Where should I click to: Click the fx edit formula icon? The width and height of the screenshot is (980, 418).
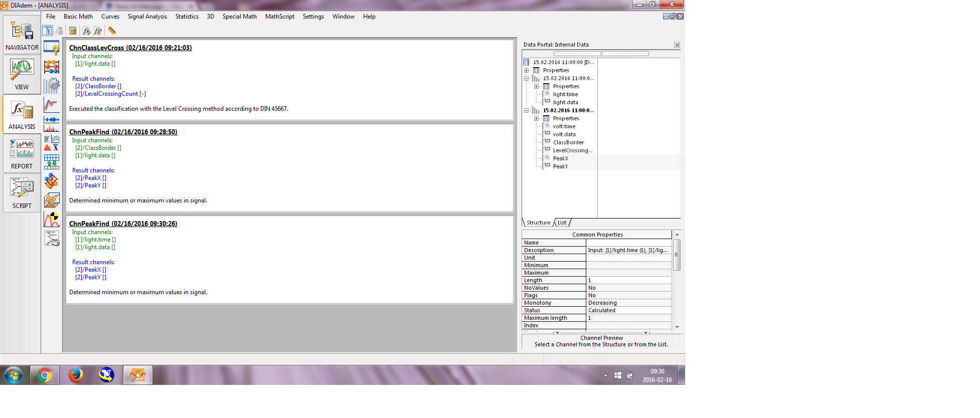(98, 31)
